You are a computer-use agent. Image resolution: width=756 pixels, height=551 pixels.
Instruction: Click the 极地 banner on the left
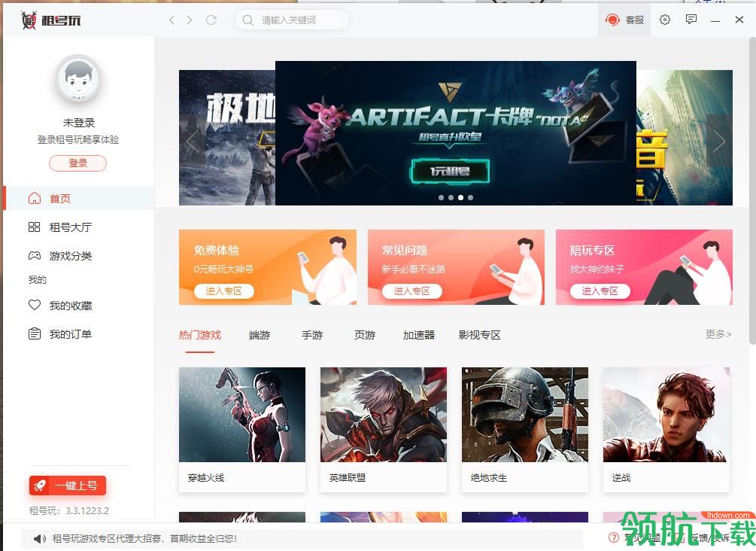[227, 138]
